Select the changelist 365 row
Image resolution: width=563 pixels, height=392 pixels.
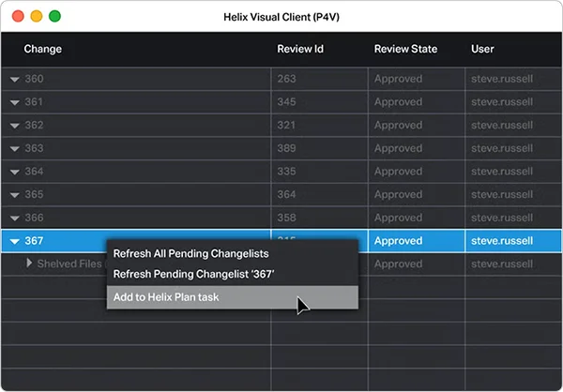[x=281, y=194]
